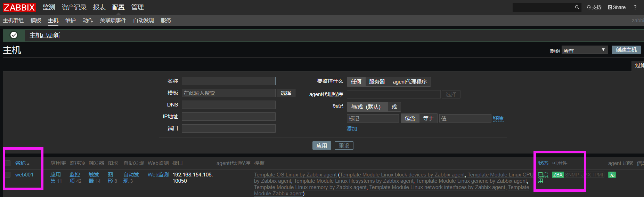Click the IP地址 input field

tap(229, 117)
